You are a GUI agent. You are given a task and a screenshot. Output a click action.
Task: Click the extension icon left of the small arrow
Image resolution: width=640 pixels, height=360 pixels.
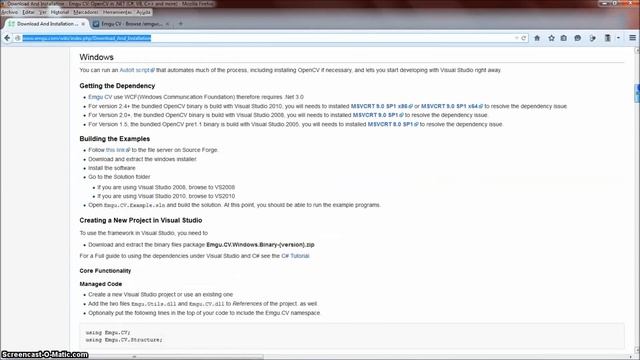coord(608,38)
